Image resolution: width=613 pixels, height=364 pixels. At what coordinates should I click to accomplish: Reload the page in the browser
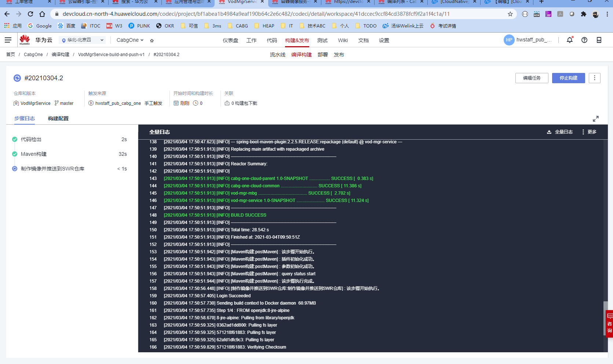pyautogui.click(x=30, y=14)
